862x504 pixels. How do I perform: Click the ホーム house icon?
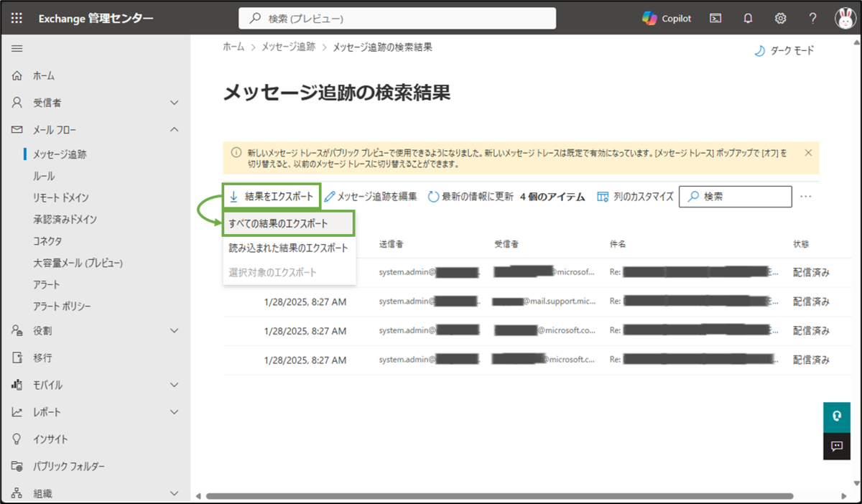17,75
